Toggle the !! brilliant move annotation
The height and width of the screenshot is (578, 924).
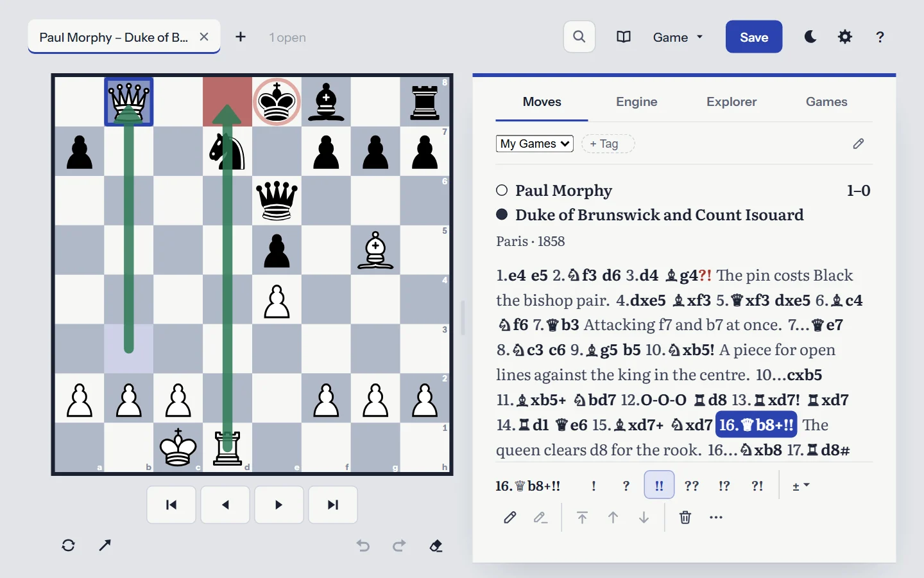point(659,485)
